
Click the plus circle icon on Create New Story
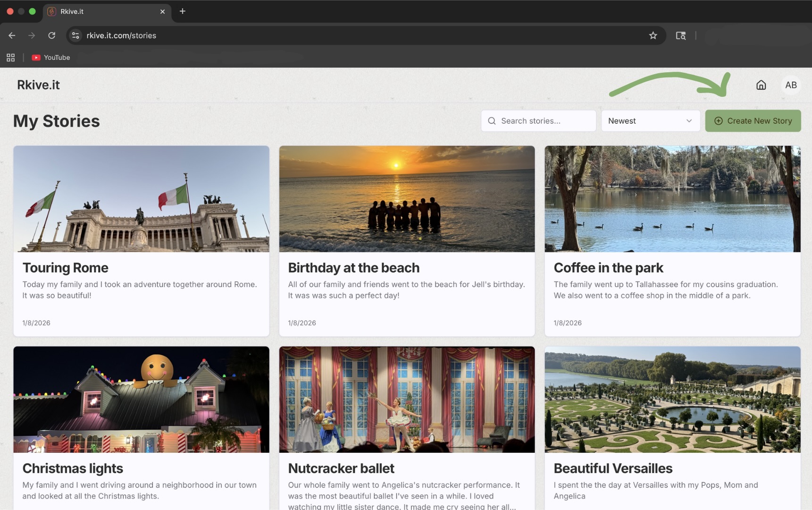click(x=718, y=121)
